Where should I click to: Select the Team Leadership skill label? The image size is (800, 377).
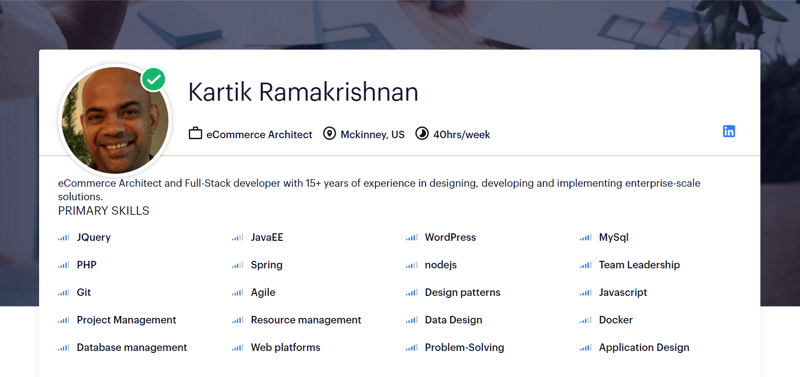639,265
